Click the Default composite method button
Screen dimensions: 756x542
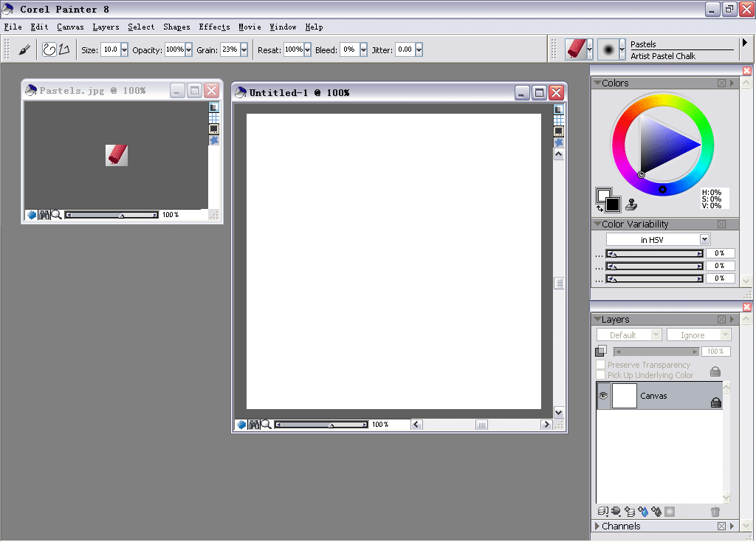pyautogui.click(x=629, y=335)
